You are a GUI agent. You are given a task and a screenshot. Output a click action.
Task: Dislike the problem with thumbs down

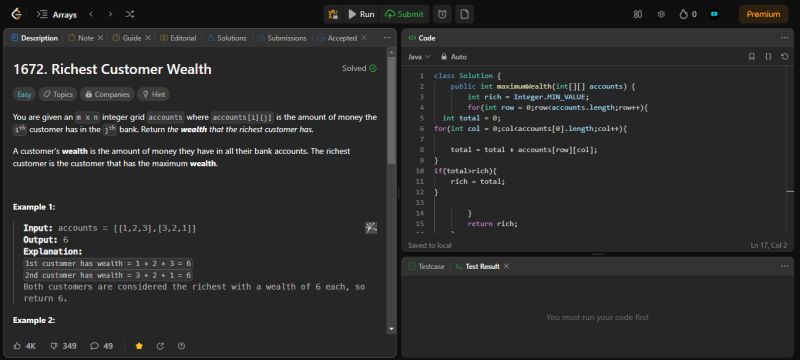63,346
